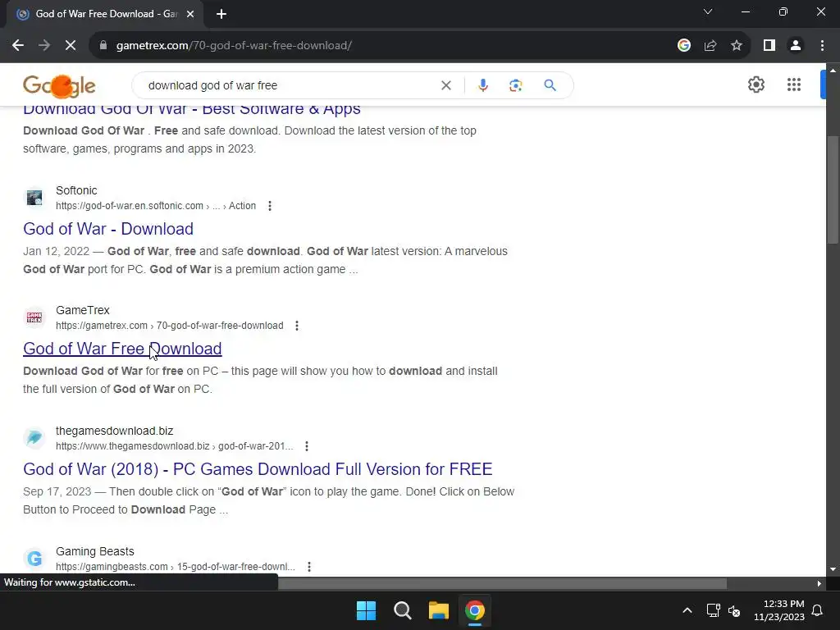The image size is (840, 630).
Task: Open the browser side panel icon
Action: point(769,46)
